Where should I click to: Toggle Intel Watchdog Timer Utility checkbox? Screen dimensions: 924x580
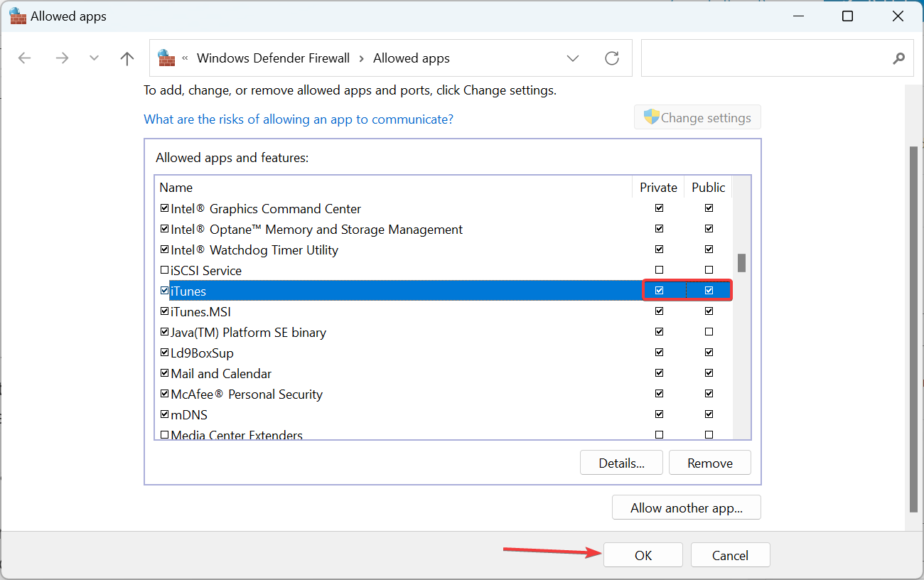(x=165, y=249)
